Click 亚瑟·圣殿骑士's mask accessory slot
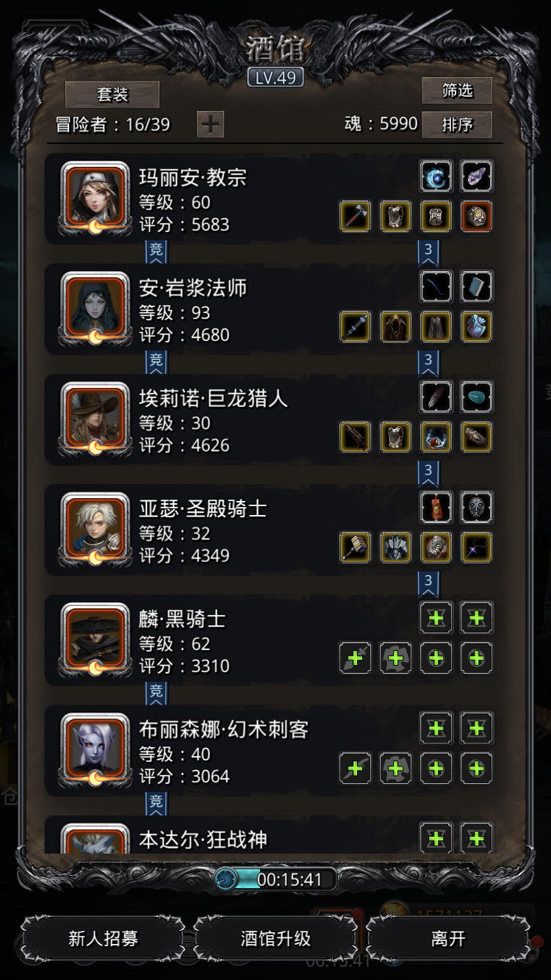 (476, 507)
